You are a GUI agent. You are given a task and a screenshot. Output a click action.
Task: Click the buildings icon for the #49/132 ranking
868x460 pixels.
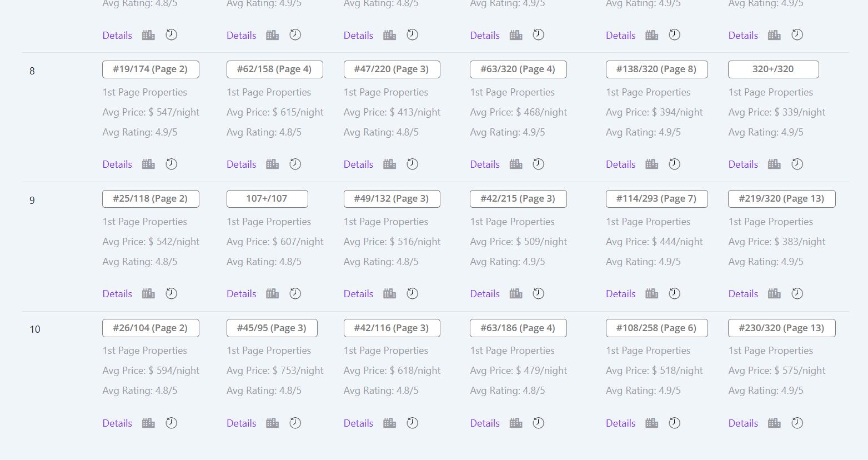click(x=389, y=293)
